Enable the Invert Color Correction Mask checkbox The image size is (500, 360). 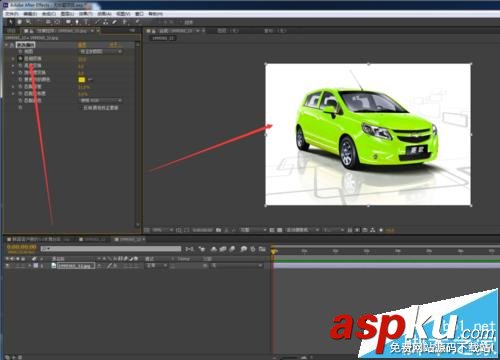click(81, 108)
